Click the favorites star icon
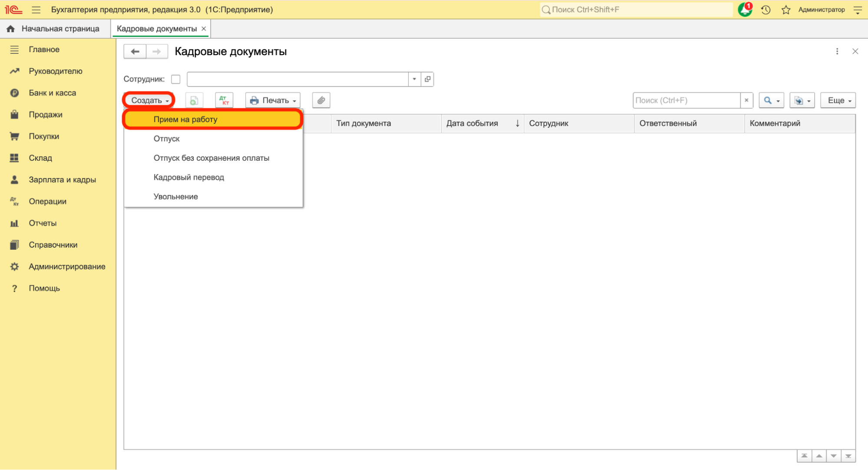The width and height of the screenshot is (868, 470). pyautogui.click(x=785, y=10)
